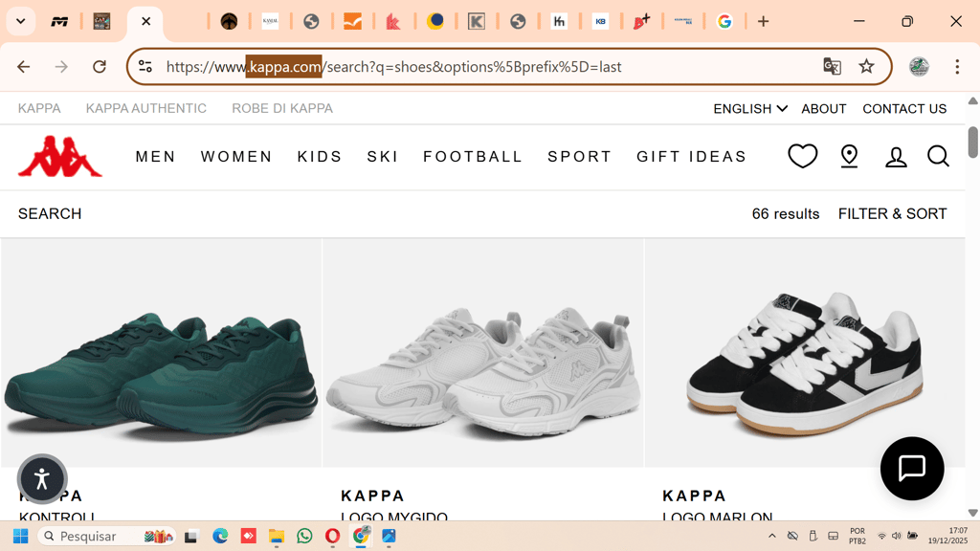Open the account profile icon
This screenshot has height=551, width=980.
pos(896,157)
